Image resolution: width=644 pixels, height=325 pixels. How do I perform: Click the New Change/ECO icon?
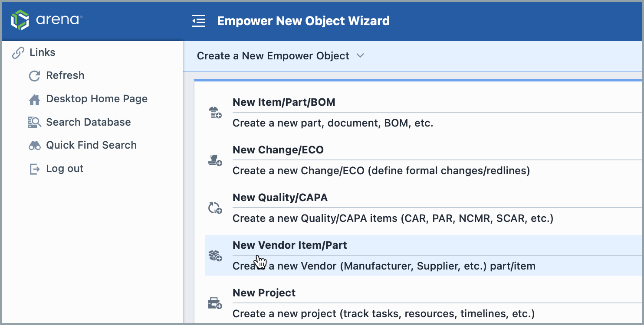tap(215, 159)
